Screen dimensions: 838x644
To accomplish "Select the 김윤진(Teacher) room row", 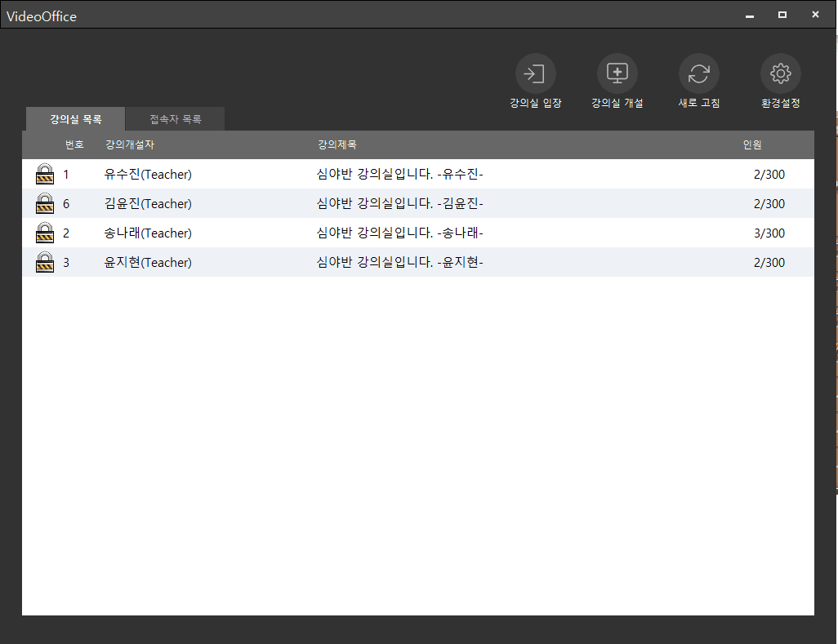I will [x=148, y=203].
